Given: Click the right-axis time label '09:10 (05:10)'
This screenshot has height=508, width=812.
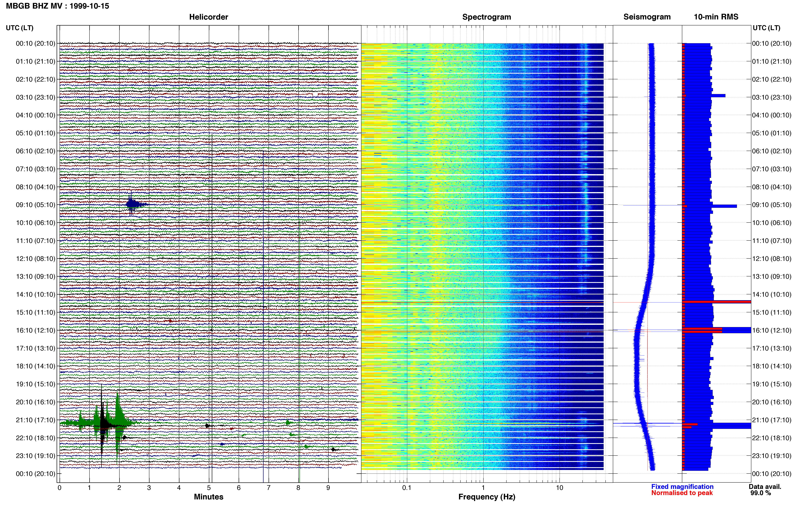Looking at the screenshot, I should (x=772, y=205).
